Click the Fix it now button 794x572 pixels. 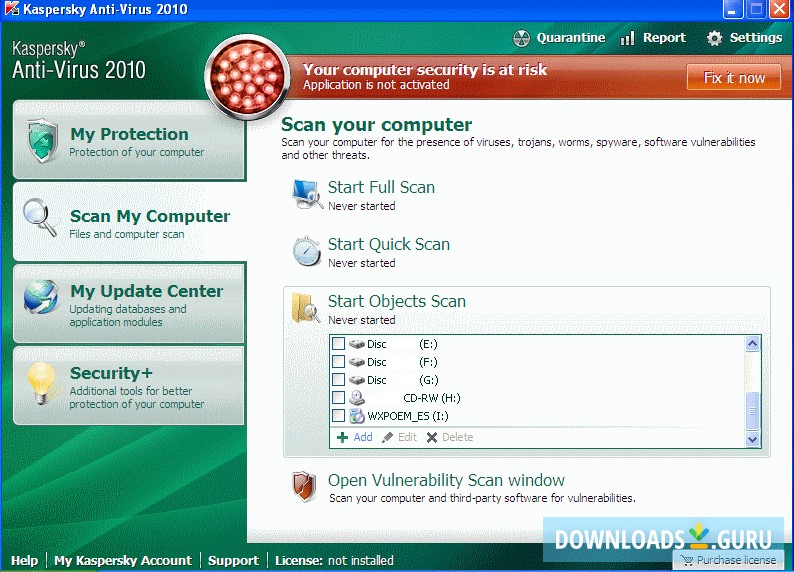point(734,77)
